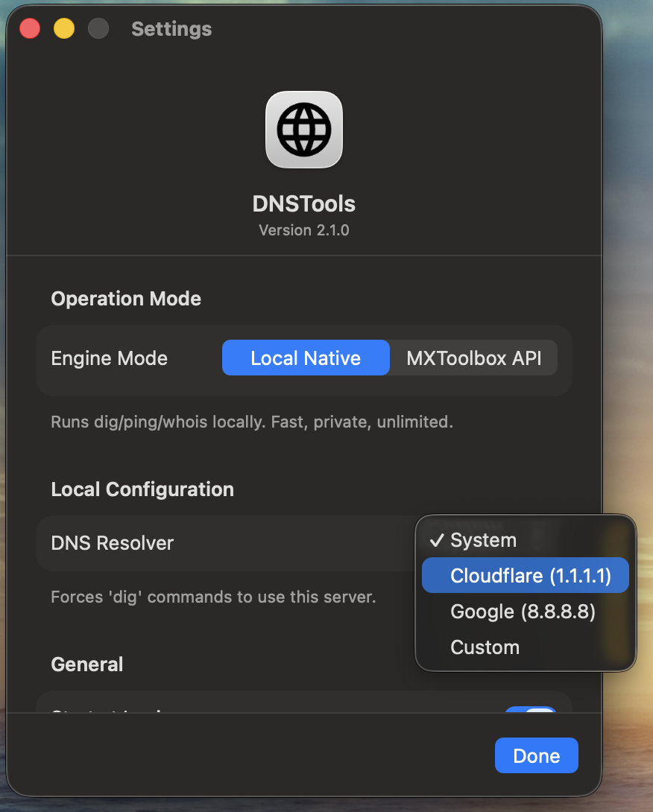Click the dimmed gray fullscreen button

pyautogui.click(x=98, y=28)
